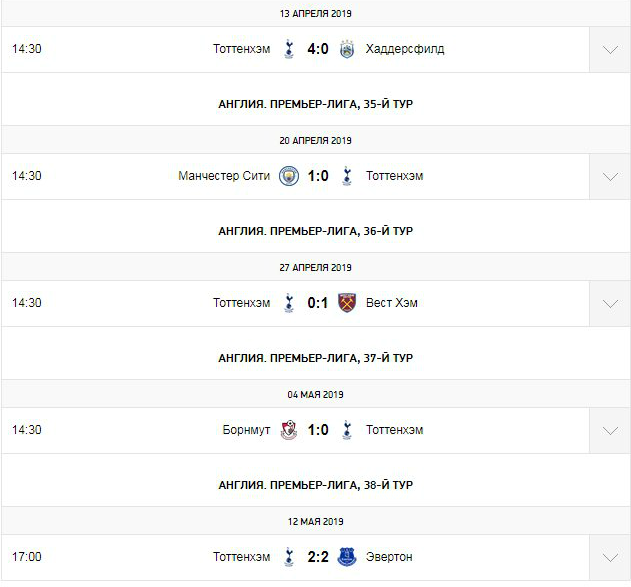Expand the Tottenham–Everton match details
631x587 pixels.
[610, 557]
